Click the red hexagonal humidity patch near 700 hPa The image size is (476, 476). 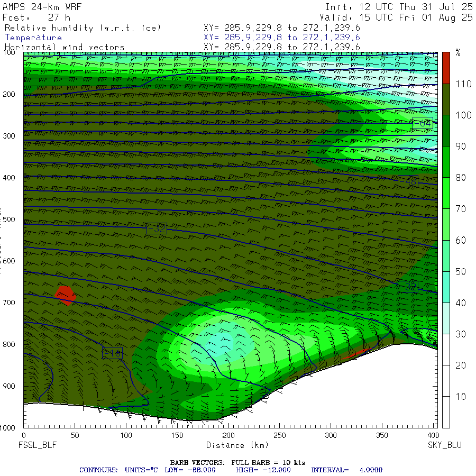click(x=65, y=295)
